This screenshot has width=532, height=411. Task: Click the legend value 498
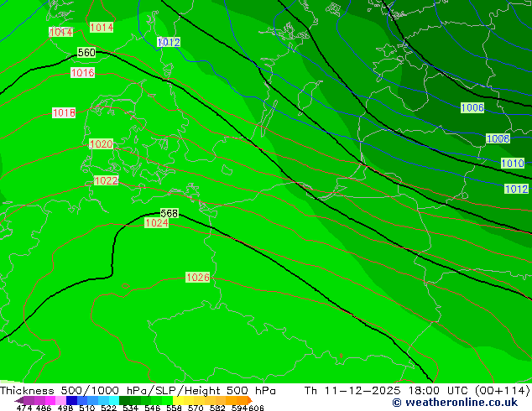65,408
